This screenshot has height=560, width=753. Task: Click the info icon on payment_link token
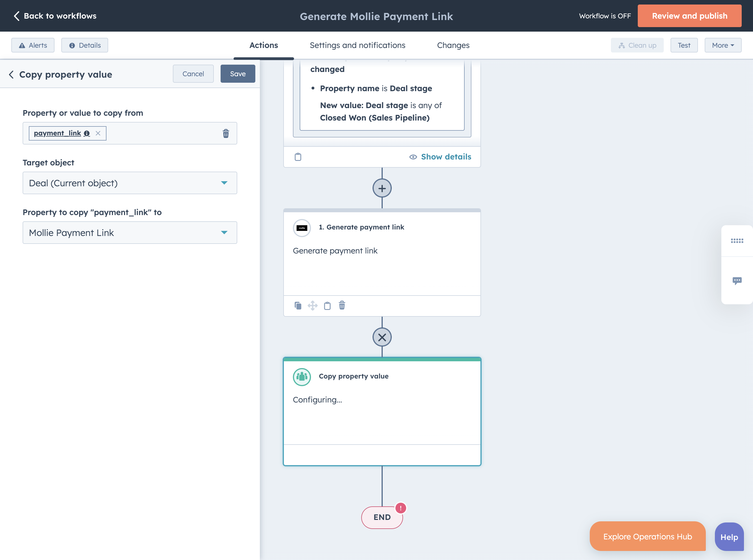tap(87, 133)
